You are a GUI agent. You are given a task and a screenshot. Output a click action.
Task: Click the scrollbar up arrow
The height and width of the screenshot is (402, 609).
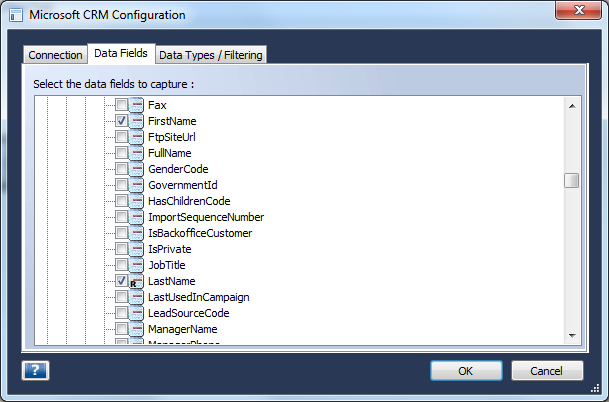coord(572,106)
